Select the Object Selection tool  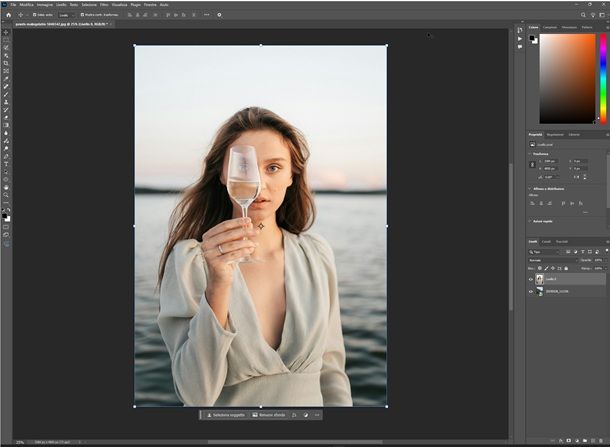pyautogui.click(x=6, y=55)
